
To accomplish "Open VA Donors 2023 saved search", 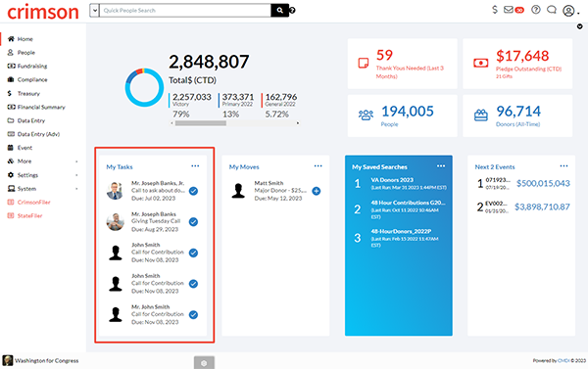I will click(x=392, y=180).
